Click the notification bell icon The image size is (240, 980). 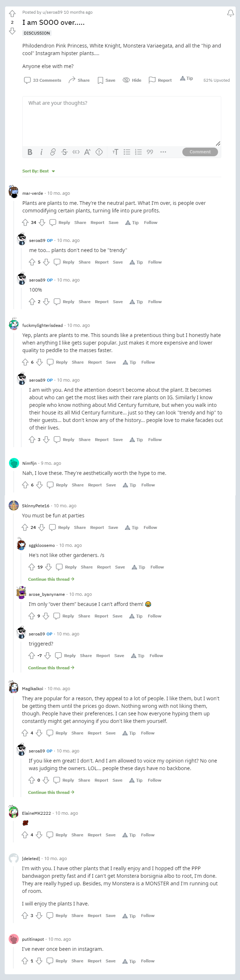pos(231,13)
